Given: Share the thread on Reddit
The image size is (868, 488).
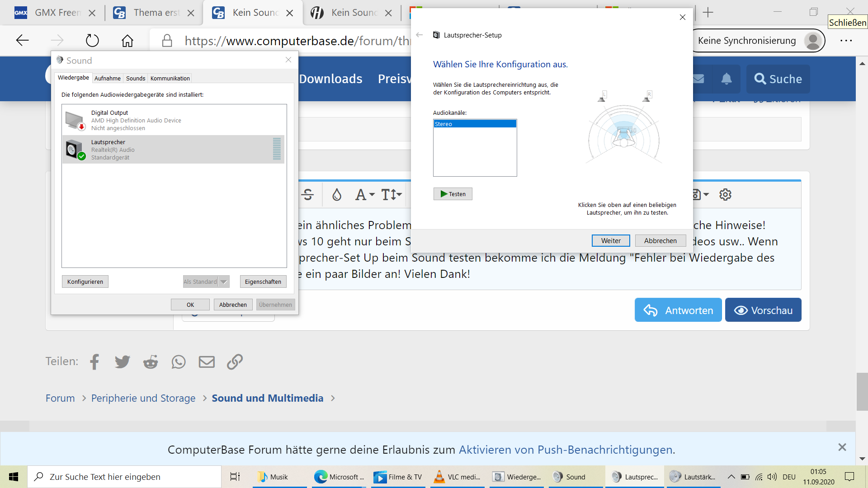Looking at the screenshot, I should tap(151, 362).
